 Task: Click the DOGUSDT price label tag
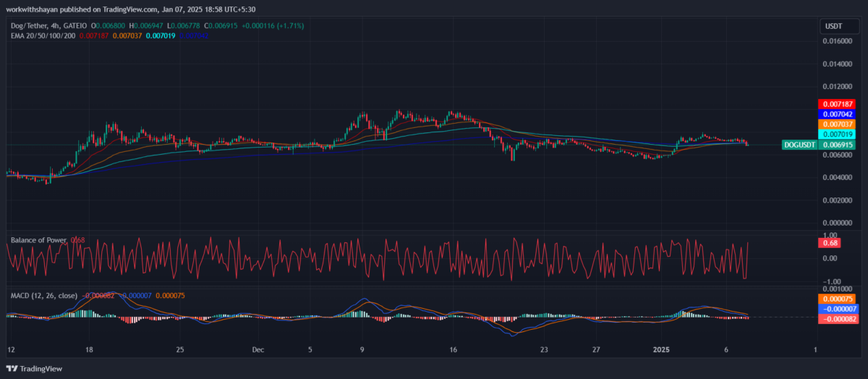(x=800, y=145)
